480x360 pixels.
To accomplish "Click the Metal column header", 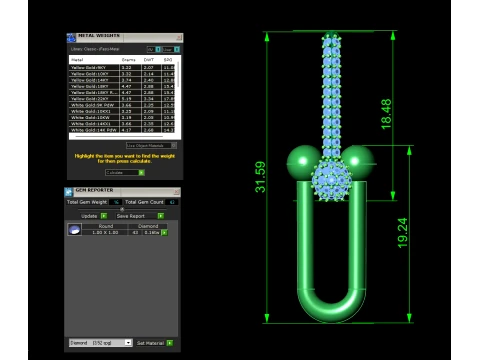I will pos(77,60).
